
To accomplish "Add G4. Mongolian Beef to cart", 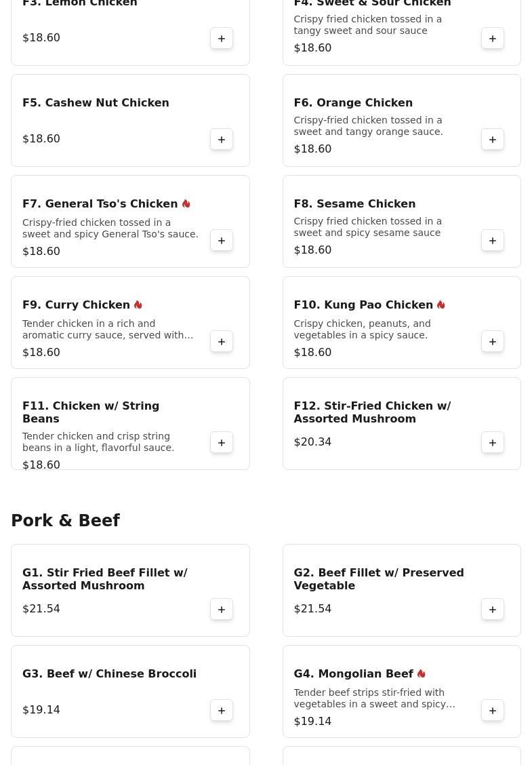I will [493, 710].
